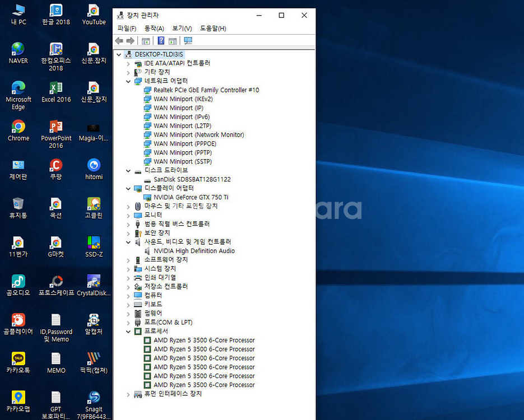Click the 곰오디오 desktop icon
This screenshot has width=524, height=420.
[x=18, y=286]
